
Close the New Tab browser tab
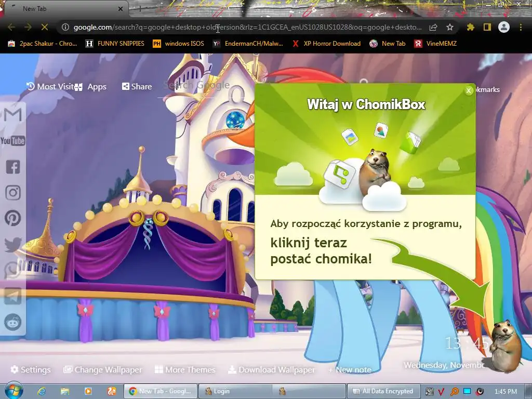(120, 9)
